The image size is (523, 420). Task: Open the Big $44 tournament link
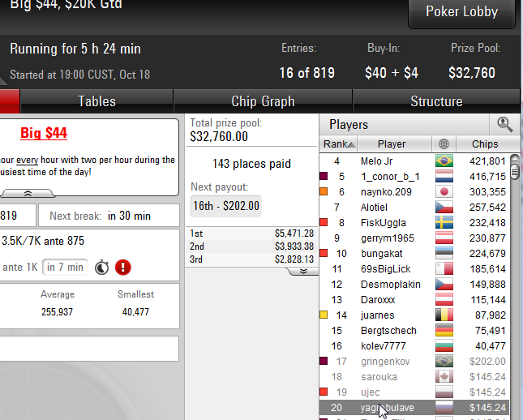pos(44,133)
